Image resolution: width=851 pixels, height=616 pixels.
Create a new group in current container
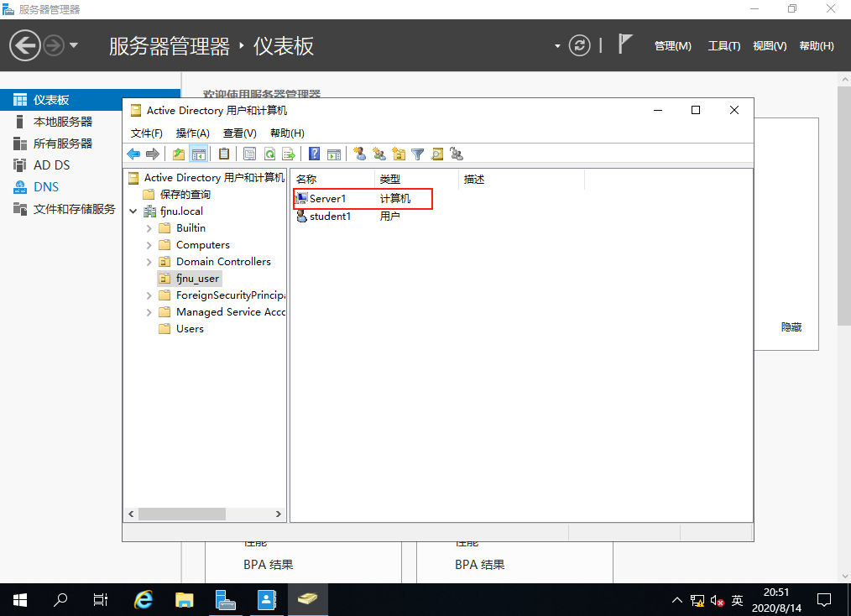point(379,154)
